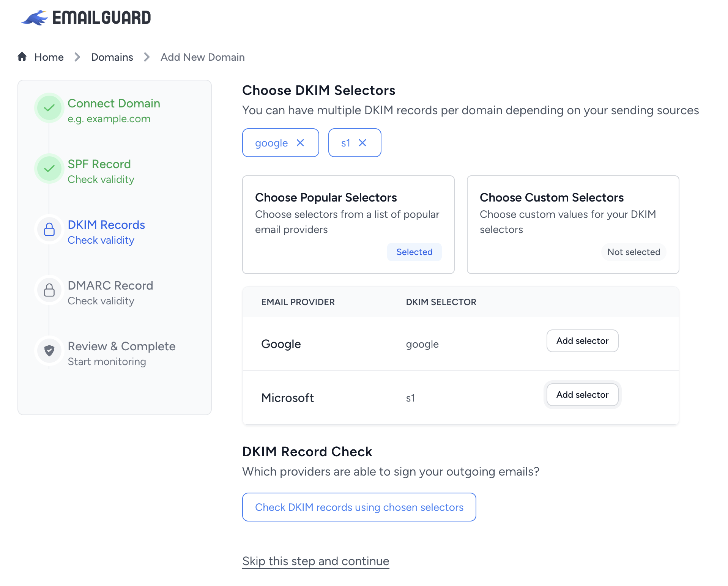Image resolution: width=728 pixels, height=586 pixels.
Task: Select the Choose Custom Selectors card
Action: [x=573, y=224]
